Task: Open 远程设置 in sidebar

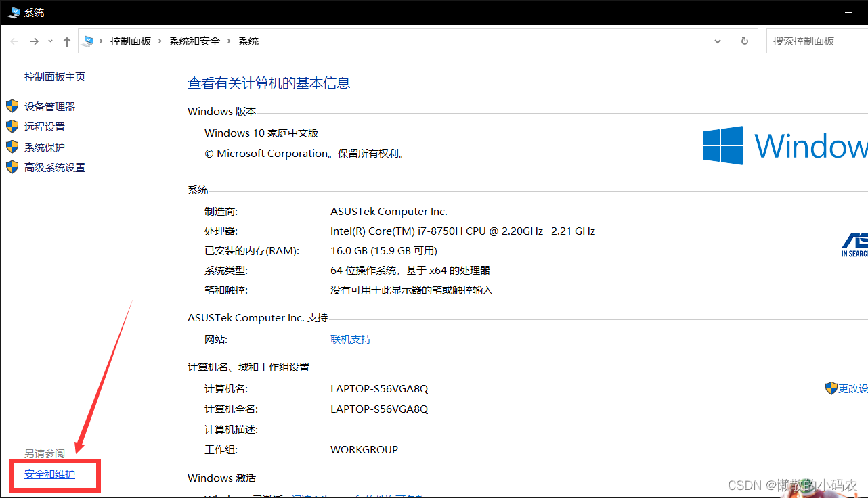Action: [x=45, y=127]
